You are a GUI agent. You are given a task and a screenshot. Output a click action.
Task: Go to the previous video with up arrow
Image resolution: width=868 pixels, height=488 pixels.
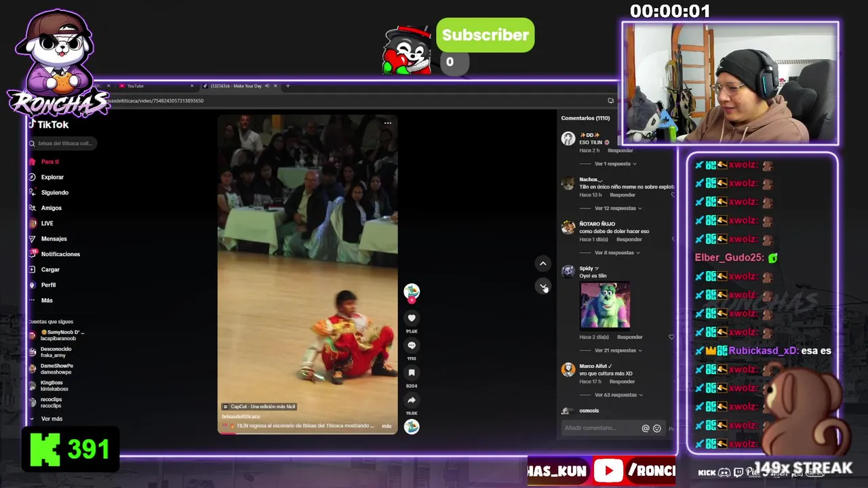pos(542,263)
